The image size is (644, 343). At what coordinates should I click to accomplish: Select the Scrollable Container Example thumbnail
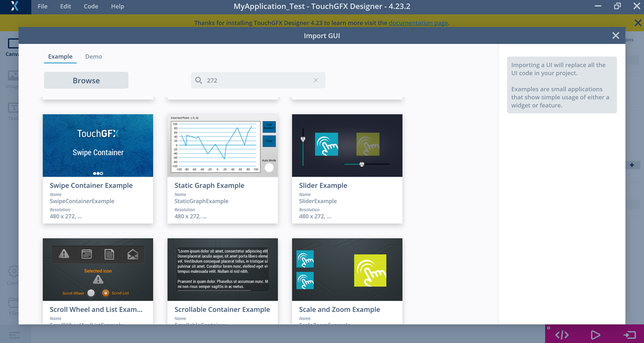223,270
